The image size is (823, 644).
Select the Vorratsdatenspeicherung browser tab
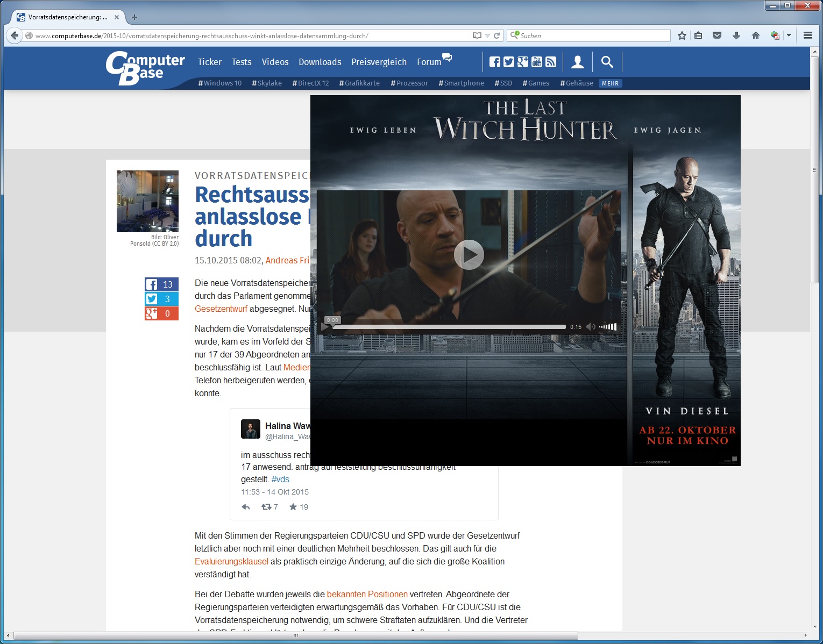tap(67, 17)
